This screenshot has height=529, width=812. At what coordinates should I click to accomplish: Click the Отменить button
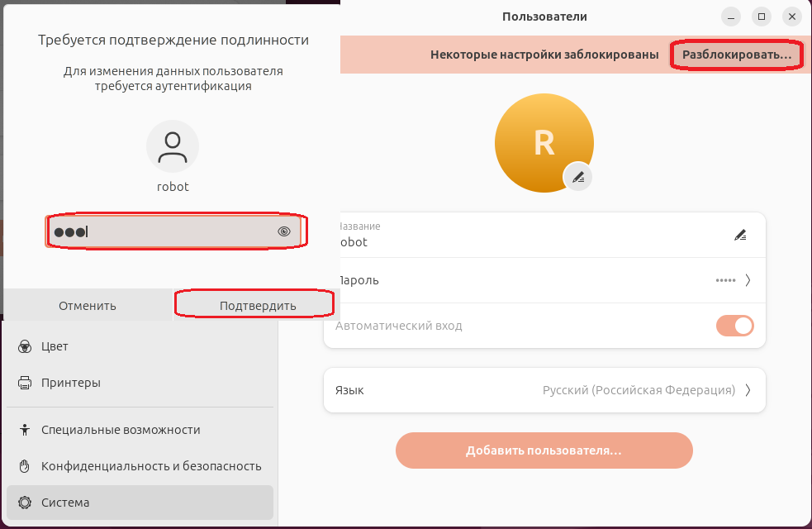pyautogui.click(x=88, y=306)
